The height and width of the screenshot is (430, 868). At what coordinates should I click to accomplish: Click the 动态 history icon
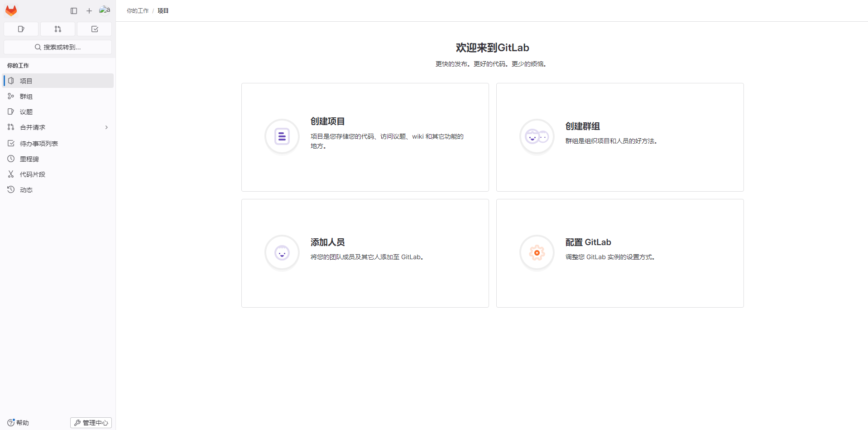tap(11, 189)
